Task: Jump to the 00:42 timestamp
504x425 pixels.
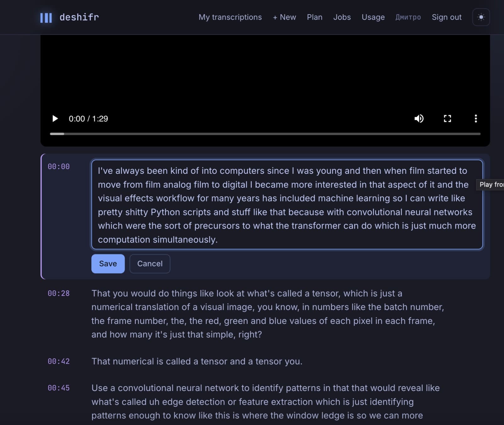Action: (59, 361)
